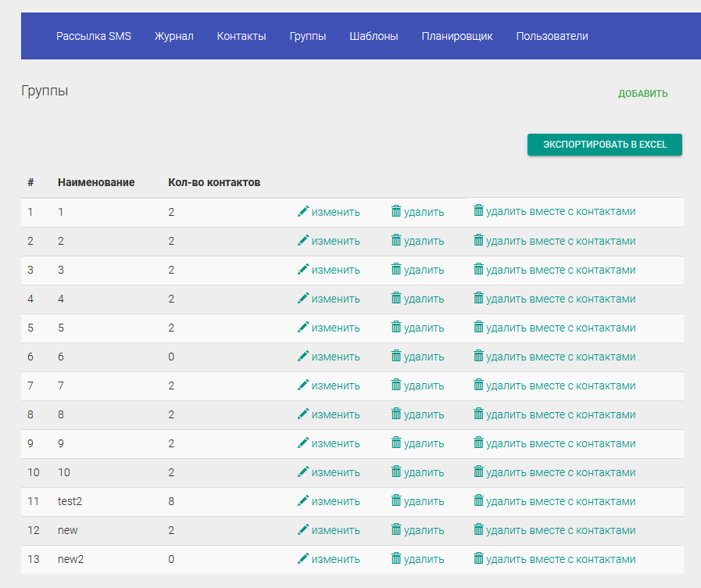Image resolution: width=701 pixels, height=588 pixels.
Task: Click the trash icon to delete group 6
Action: click(x=396, y=357)
